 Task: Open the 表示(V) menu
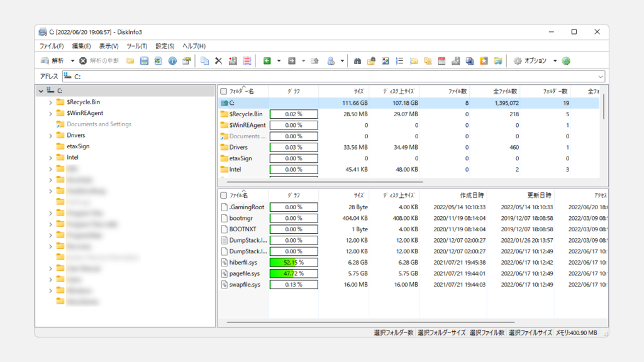[x=109, y=46]
